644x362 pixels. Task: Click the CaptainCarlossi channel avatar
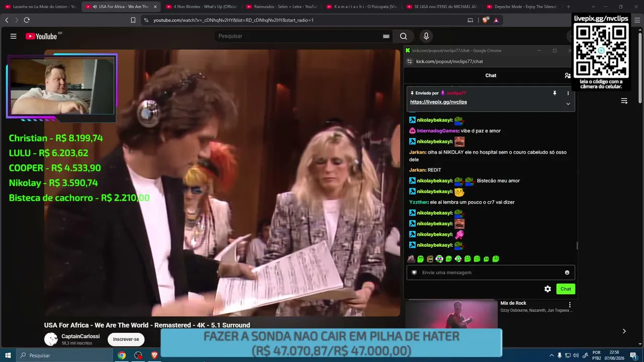51,339
